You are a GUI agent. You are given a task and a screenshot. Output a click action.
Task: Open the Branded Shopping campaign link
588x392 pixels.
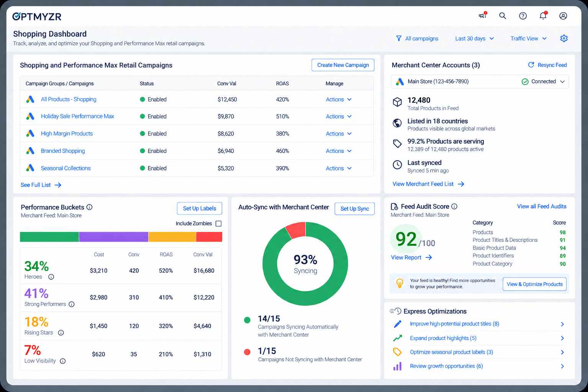coord(63,151)
